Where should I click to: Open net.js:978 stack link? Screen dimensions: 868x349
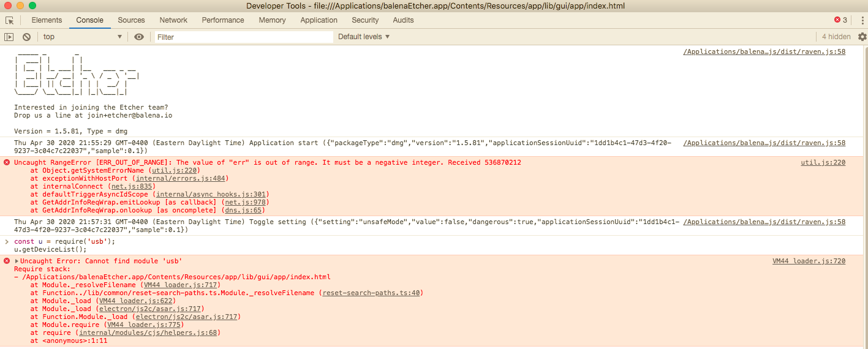click(x=245, y=202)
